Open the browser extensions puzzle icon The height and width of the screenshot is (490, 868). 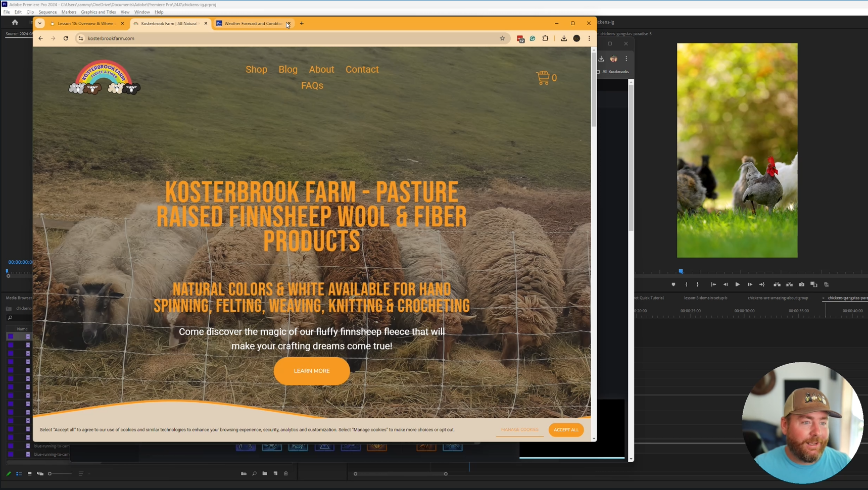[x=545, y=38]
